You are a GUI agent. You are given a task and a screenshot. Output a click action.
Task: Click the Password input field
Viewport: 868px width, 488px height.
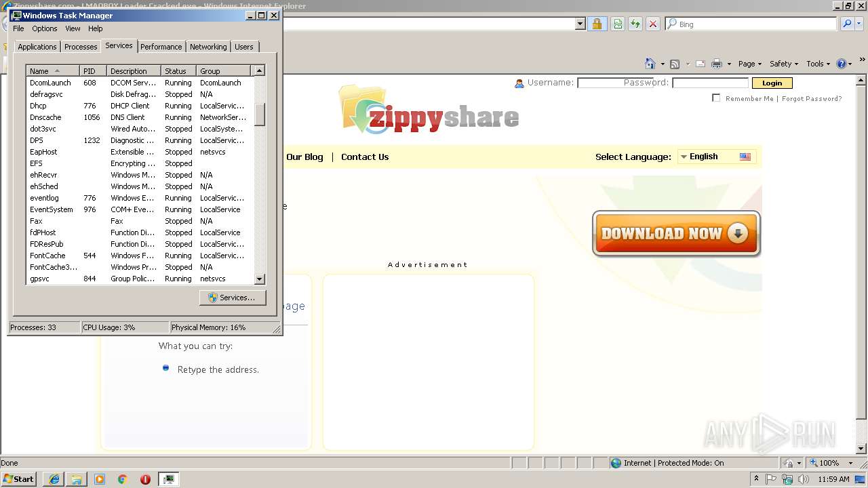pyautogui.click(x=710, y=83)
